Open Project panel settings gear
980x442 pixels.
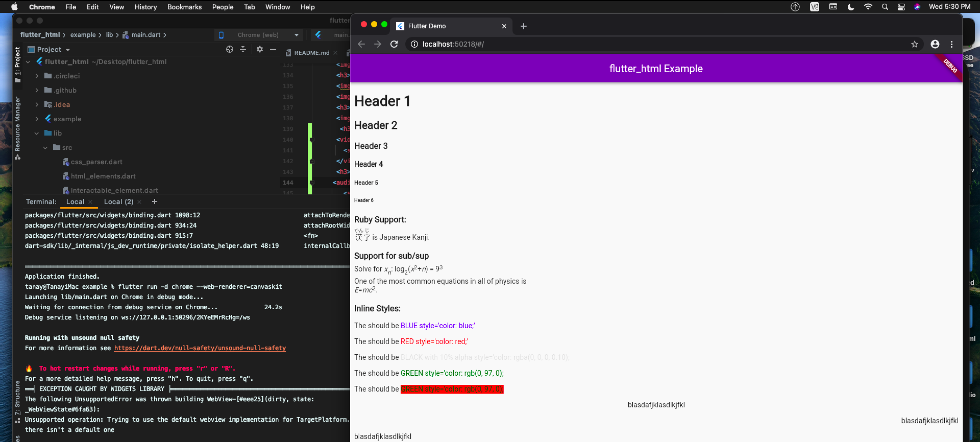[260, 49]
